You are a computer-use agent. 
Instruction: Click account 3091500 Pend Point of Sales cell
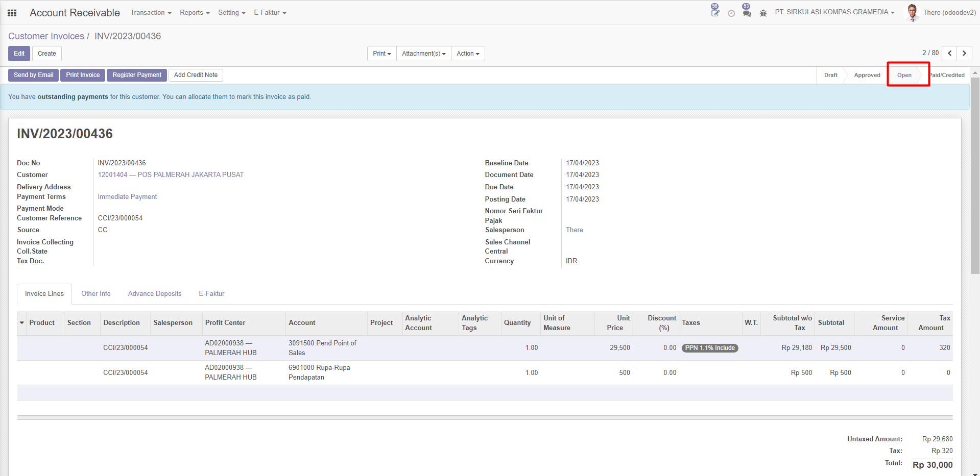326,348
